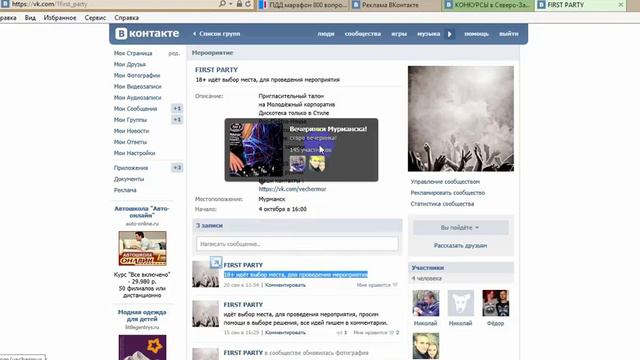Open Мои Ответы
The image size is (640, 360).
click(130, 142)
